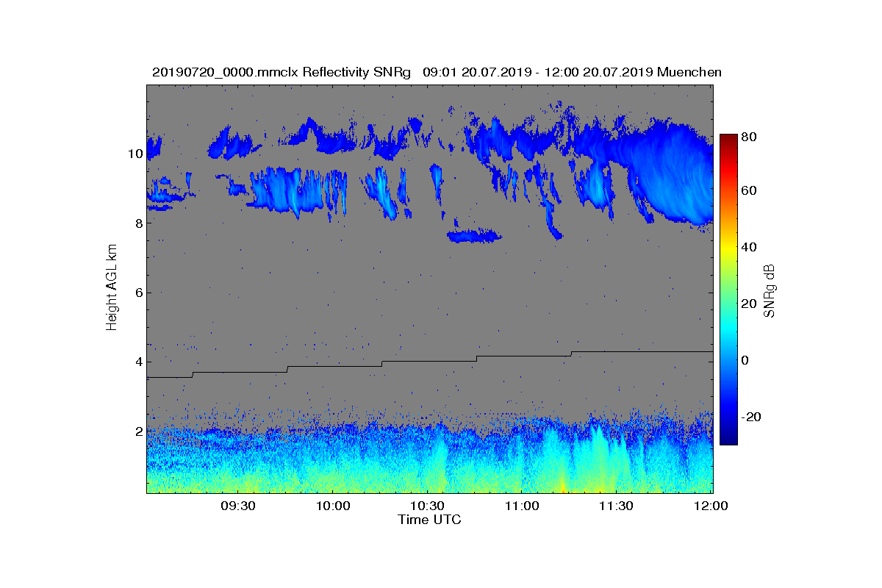Image resolution: width=882 pixels, height=588 pixels.
Task: Click the 10:00 time axis label
Action: click(333, 506)
